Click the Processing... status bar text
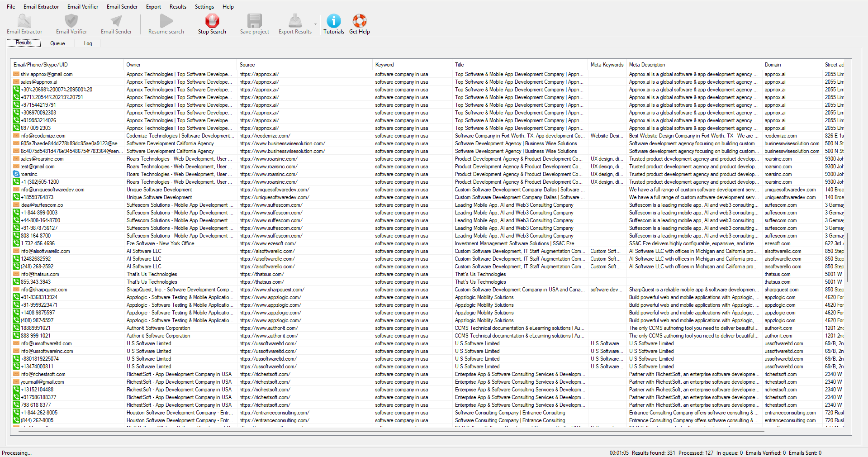This screenshot has height=457, width=868. (17, 453)
